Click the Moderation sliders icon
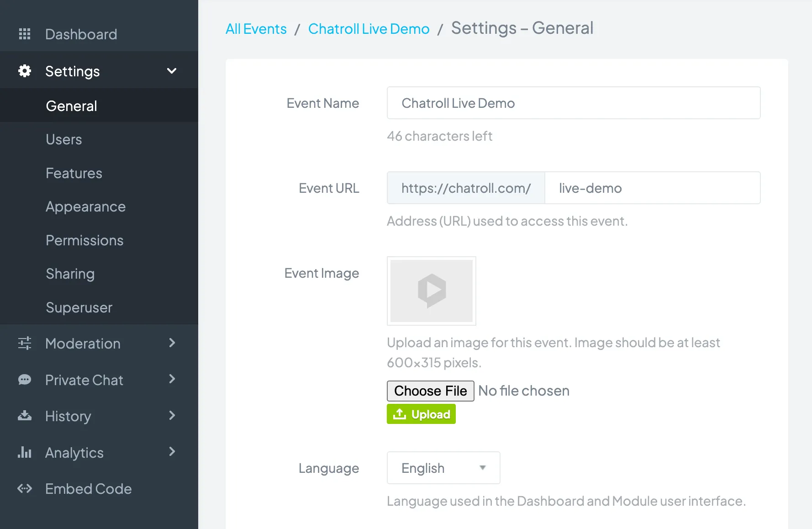Image resolution: width=812 pixels, height=529 pixels. coord(25,343)
